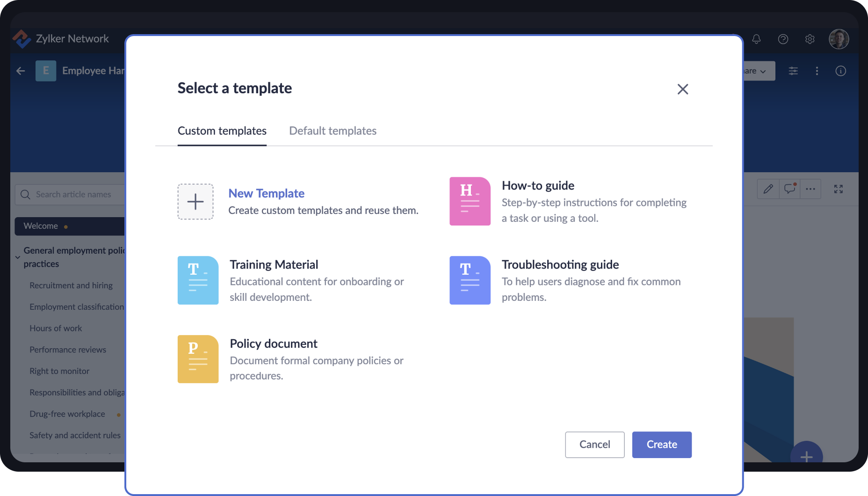Click the How-to guide template icon
868x496 pixels.
click(x=470, y=201)
